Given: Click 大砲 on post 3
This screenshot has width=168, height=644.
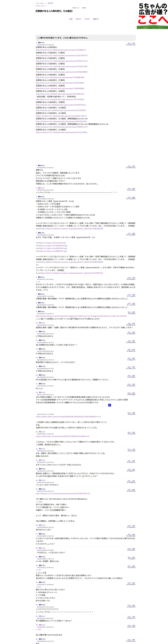Looking at the screenshot, I should (x=133, y=189).
